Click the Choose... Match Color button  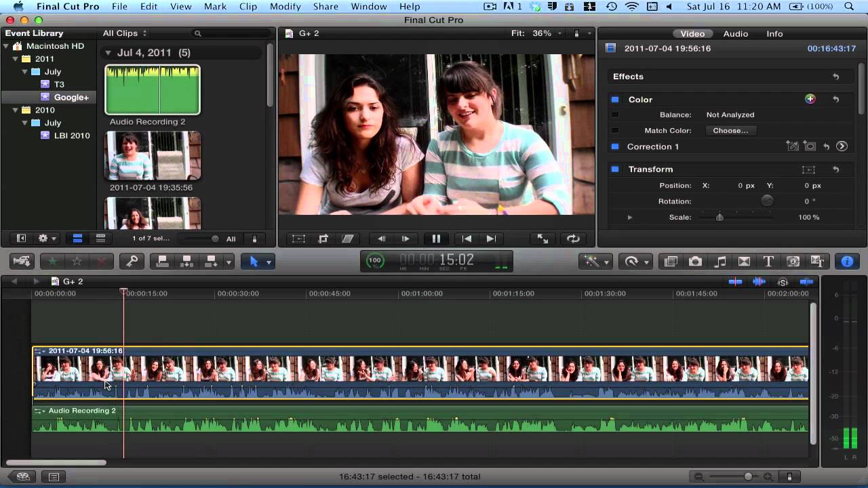click(730, 131)
